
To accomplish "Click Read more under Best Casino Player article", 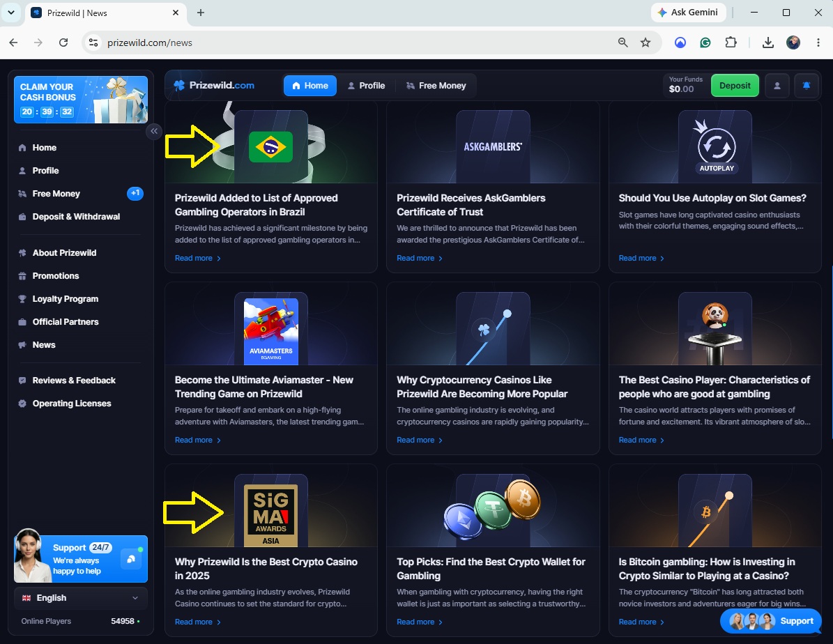I will pyautogui.click(x=642, y=440).
